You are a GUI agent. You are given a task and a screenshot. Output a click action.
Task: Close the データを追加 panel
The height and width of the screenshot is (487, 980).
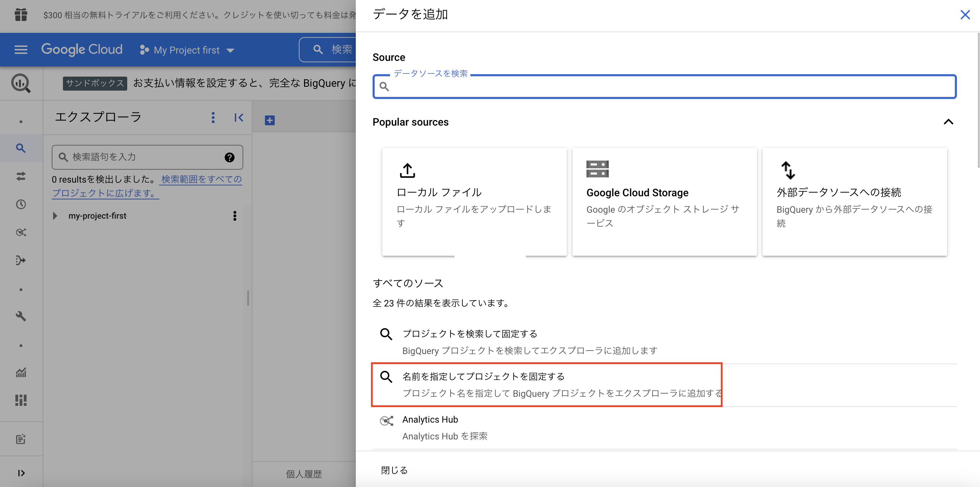(965, 15)
